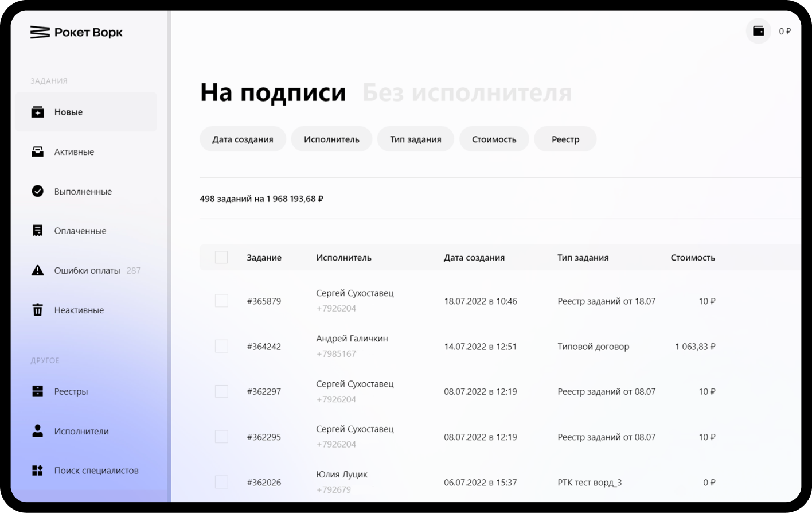Open task link #362297
This screenshot has height=513, width=812.
point(264,392)
